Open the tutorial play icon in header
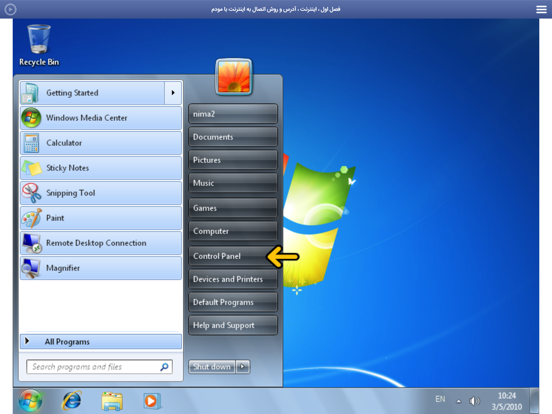The height and width of the screenshot is (414, 552). (10, 9)
